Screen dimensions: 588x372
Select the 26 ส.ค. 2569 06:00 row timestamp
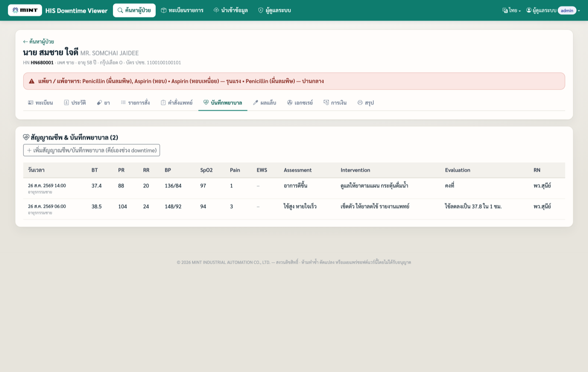47,207
